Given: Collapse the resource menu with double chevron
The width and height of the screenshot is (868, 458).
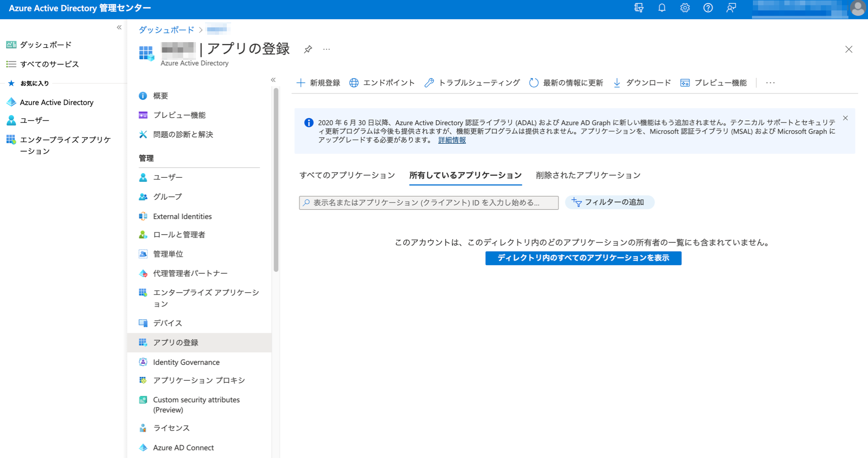Looking at the screenshot, I should pos(273,80).
